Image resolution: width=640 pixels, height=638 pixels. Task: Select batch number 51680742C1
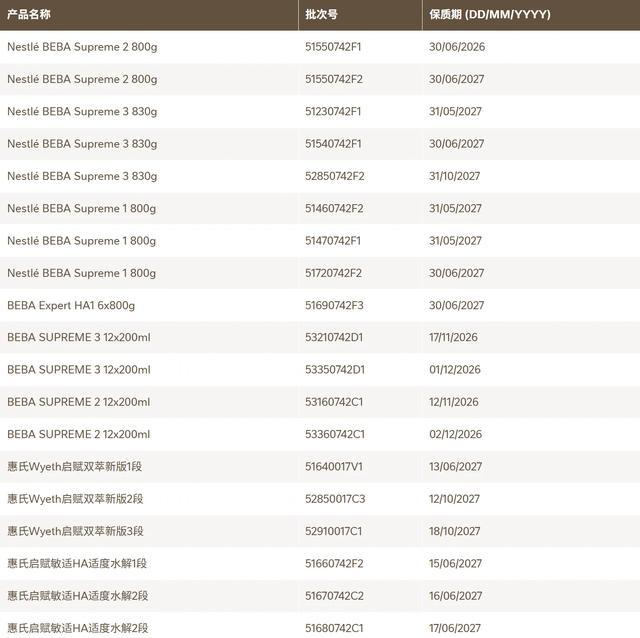tap(334, 628)
